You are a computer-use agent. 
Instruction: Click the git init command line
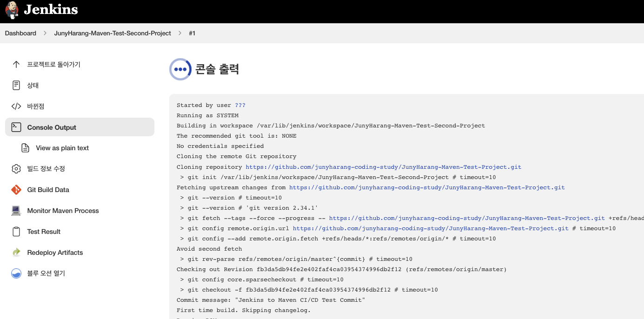(x=338, y=177)
